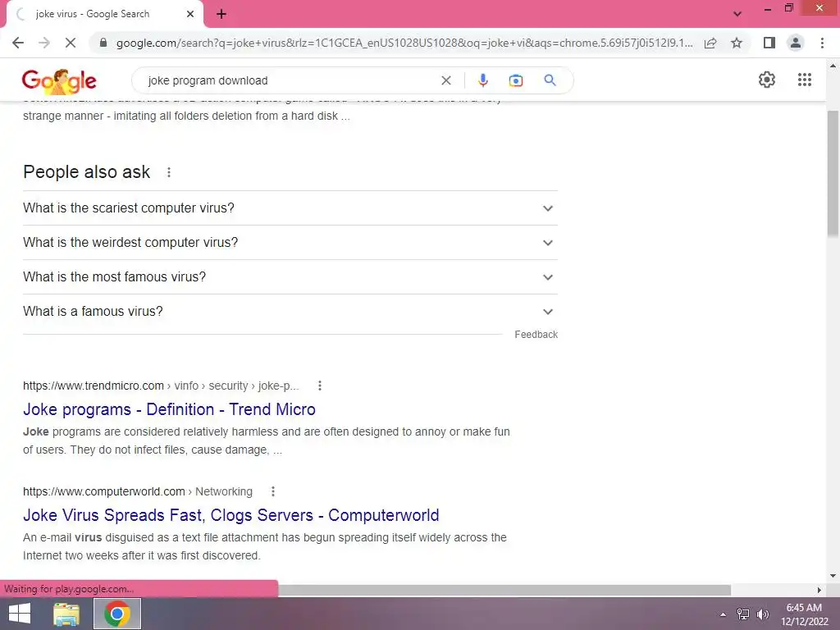This screenshot has width=840, height=630.
Task: Open 'Joke programs - Definition - Trend Micro'
Action: [169, 409]
